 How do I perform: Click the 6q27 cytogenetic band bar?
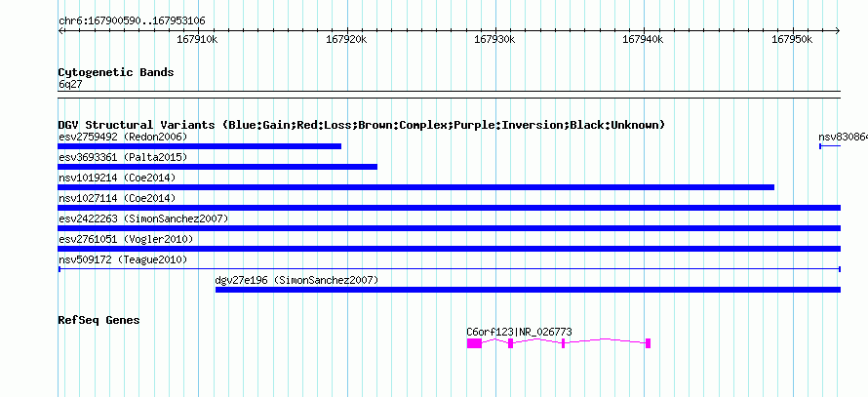point(449,95)
